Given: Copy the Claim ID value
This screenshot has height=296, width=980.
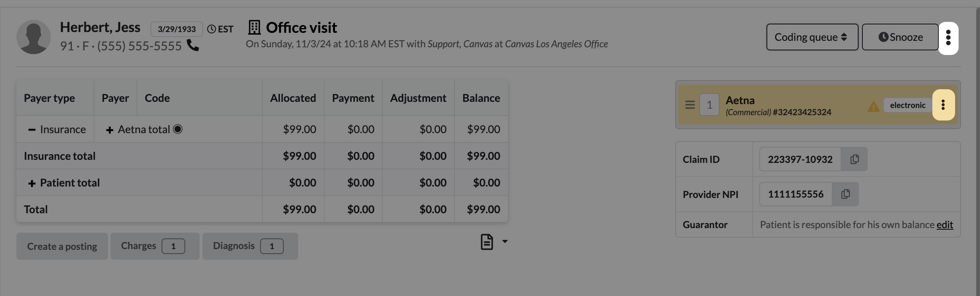Looking at the screenshot, I should point(854,159).
